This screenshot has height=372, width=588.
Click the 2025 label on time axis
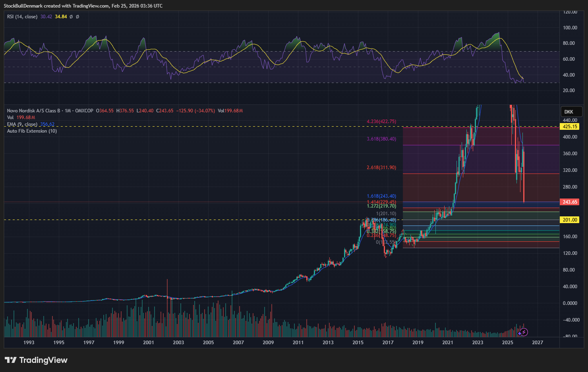(x=507, y=343)
